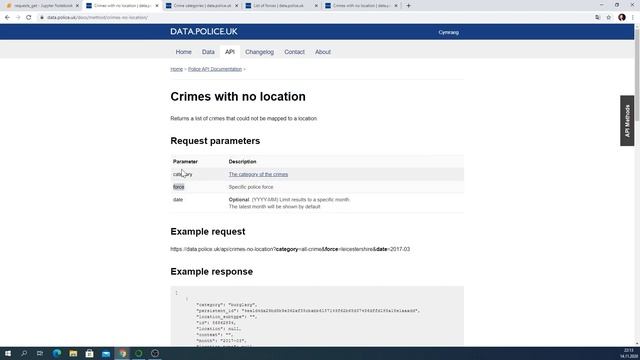
Task: Click the Police API Documentation breadcrumb
Action: [x=215, y=69]
